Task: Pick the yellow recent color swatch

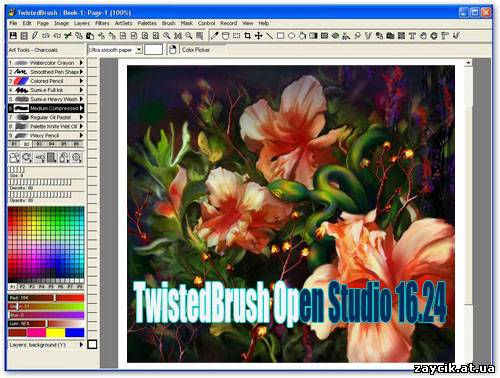Action: 55,332
